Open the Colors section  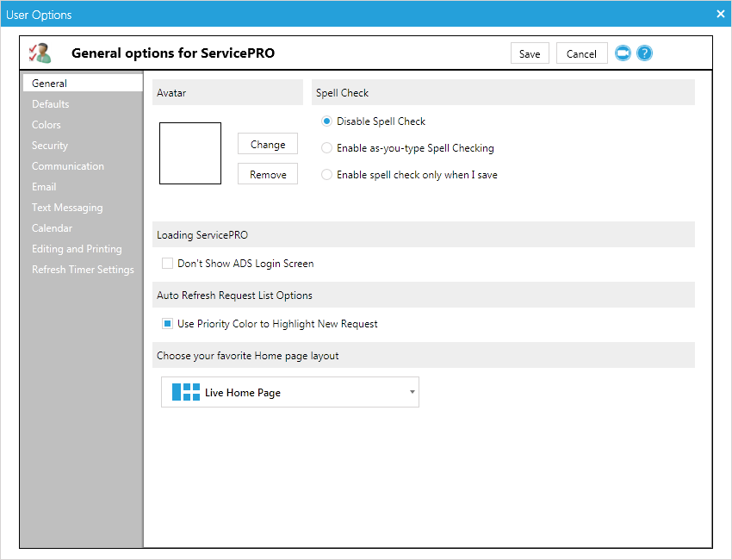[x=47, y=125]
